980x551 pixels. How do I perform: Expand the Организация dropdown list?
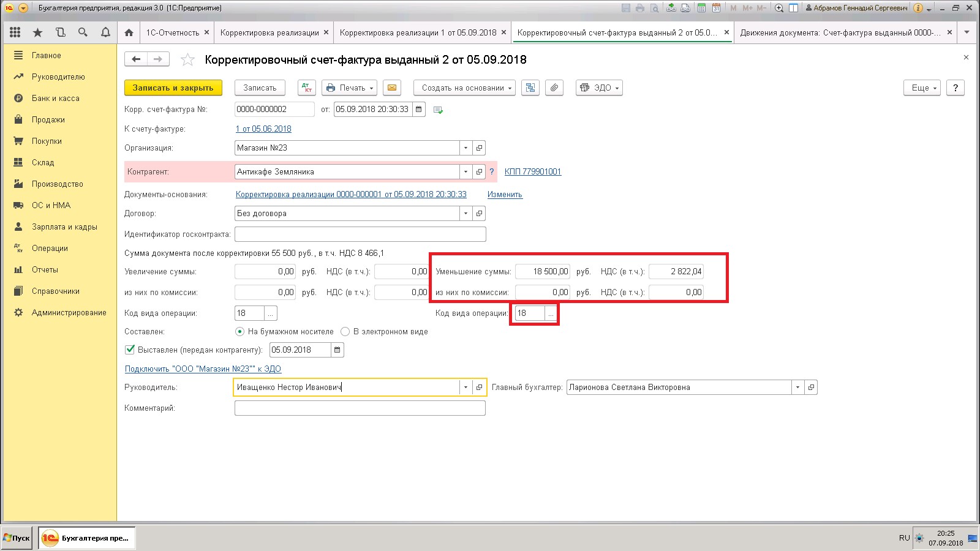tap(466, 148)
